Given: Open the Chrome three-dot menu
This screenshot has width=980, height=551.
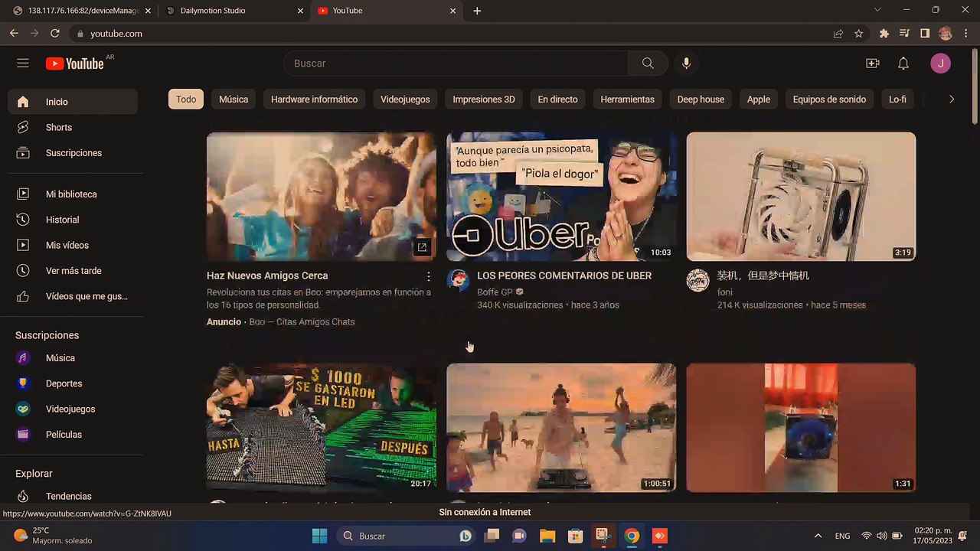Looking at the screenshot, I should tap(965, 34).
